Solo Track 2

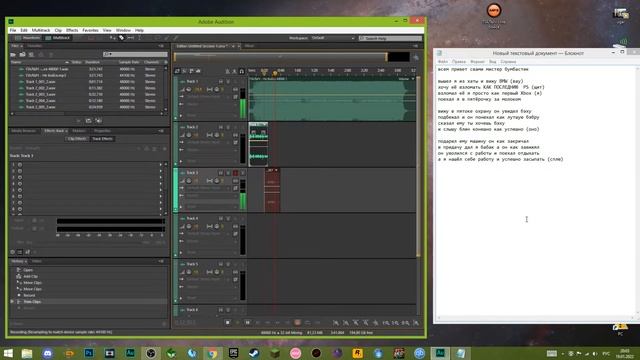click(228, 127)
